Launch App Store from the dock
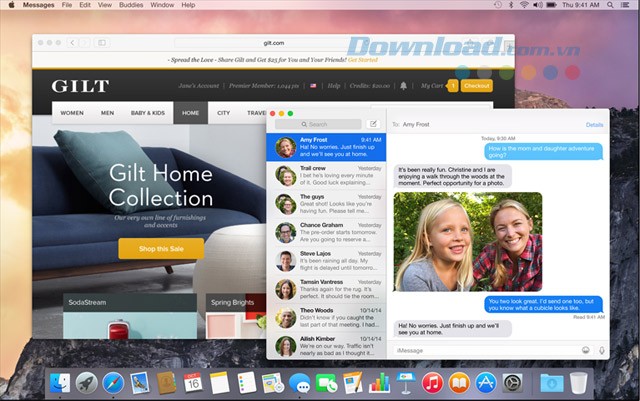The image size is (640, 401). 485,382
